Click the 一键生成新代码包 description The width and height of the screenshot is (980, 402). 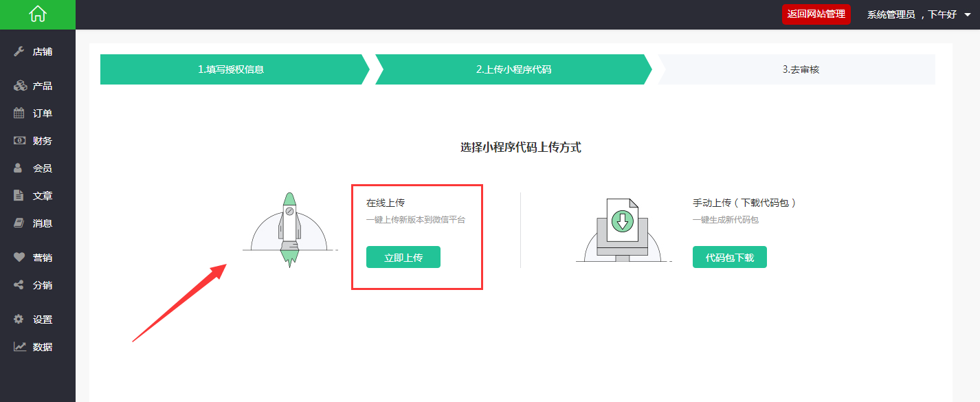726,220
